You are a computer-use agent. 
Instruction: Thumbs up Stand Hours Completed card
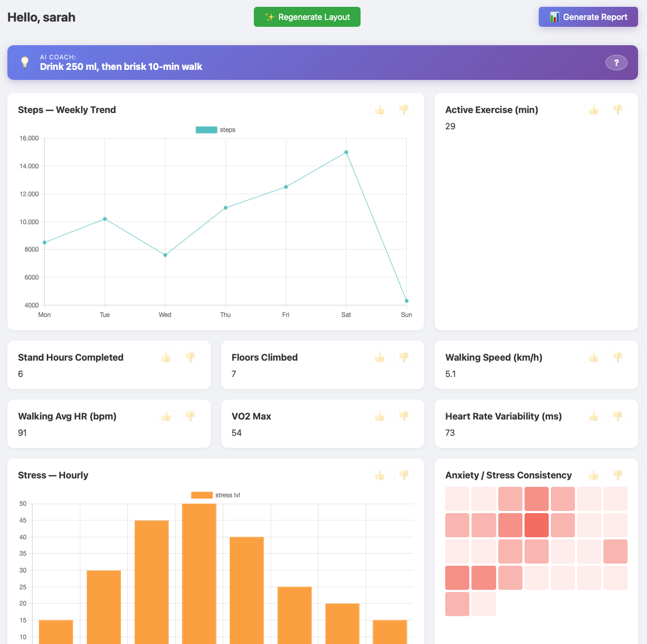click(166, 357)
